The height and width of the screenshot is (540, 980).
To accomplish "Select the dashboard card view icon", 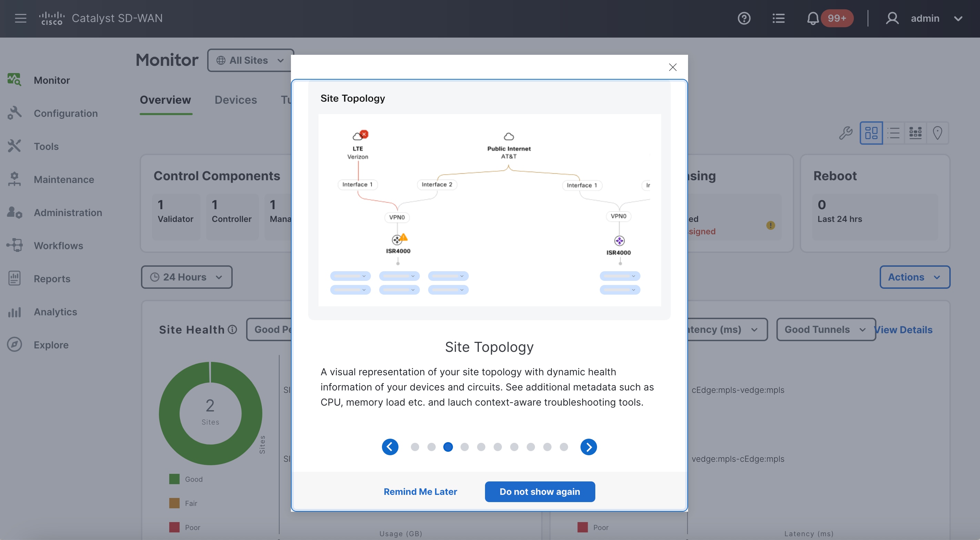I will (871, 133).
